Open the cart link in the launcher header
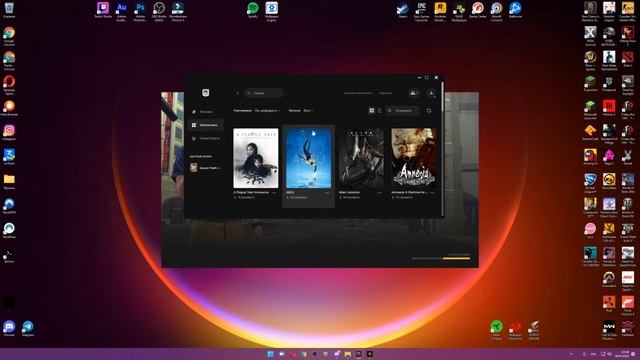The image size is (640, 360). point(385,93)
